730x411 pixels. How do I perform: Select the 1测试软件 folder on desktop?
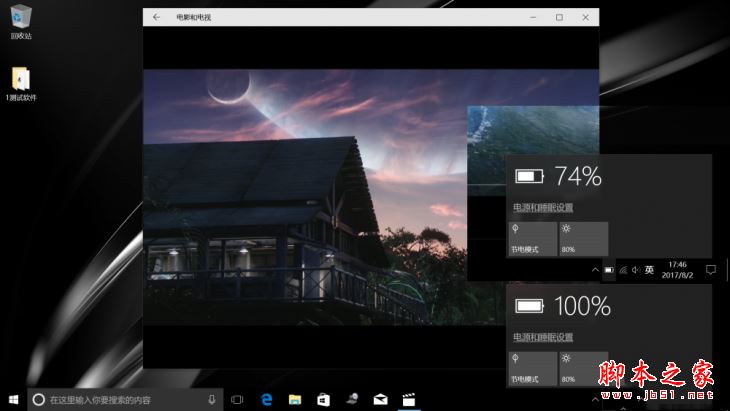[21, 84]
